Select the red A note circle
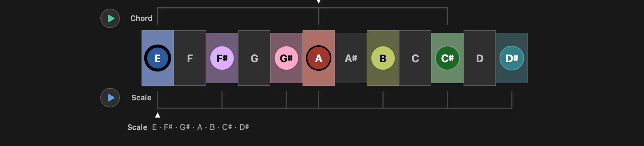 pyautogui.click(x=319, y=58)
